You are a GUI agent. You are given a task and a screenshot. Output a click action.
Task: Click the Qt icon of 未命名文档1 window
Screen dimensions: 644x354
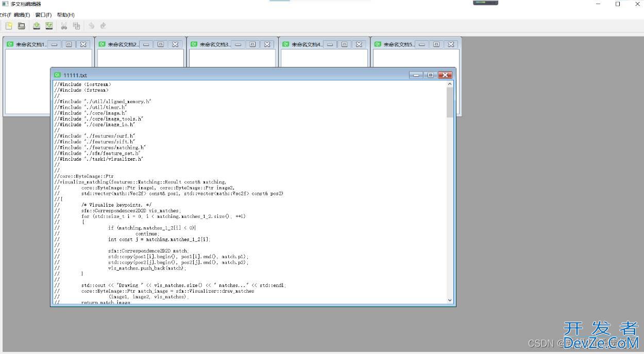point(10,44)
